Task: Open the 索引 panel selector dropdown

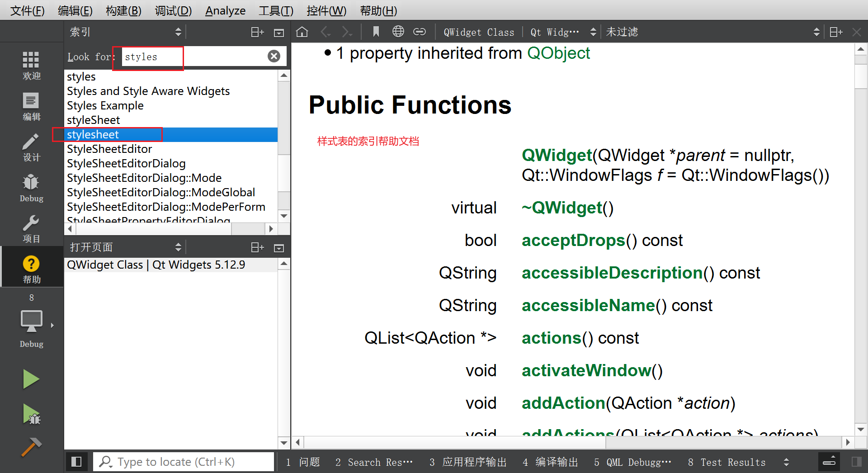Action: tap(178, 32)
